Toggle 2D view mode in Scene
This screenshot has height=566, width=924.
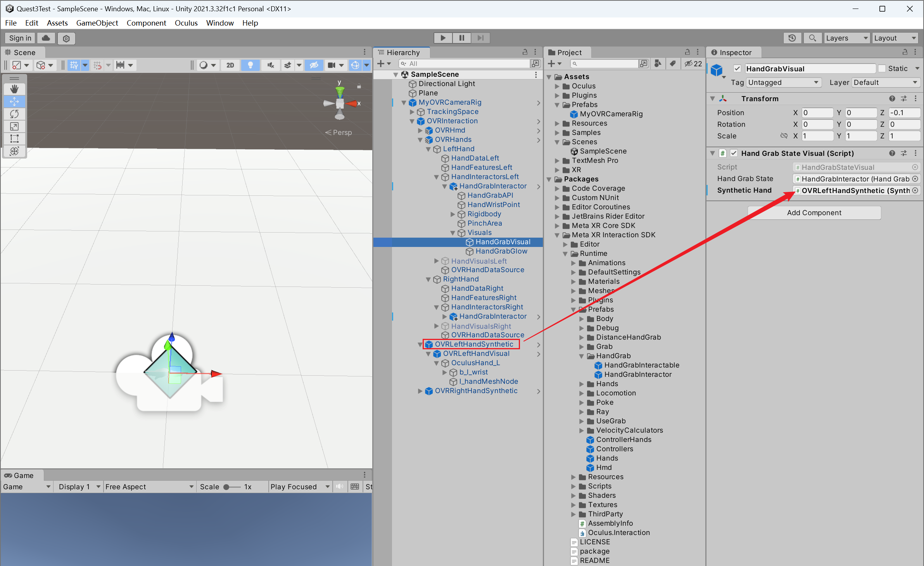(x=230, y=65)
